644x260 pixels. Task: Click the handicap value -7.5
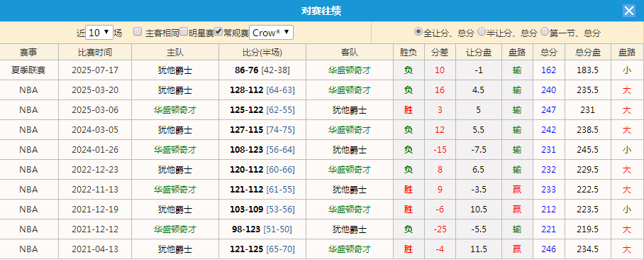479,150
